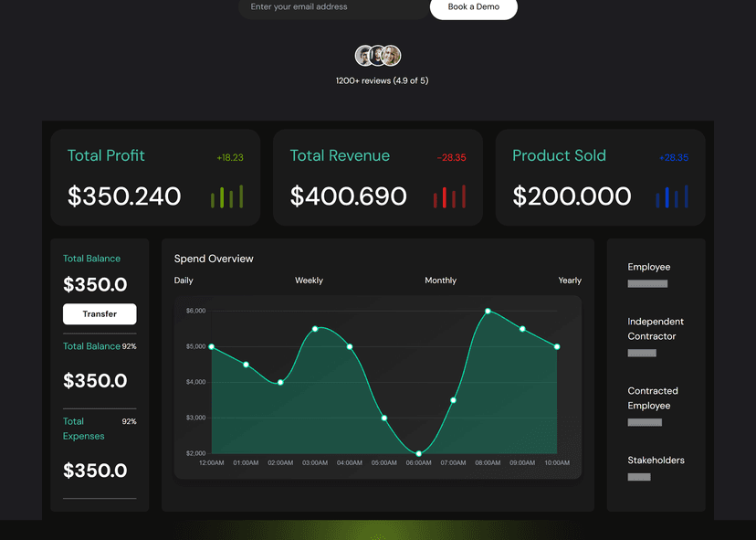Select the Monthly spend view

point(441,281)
